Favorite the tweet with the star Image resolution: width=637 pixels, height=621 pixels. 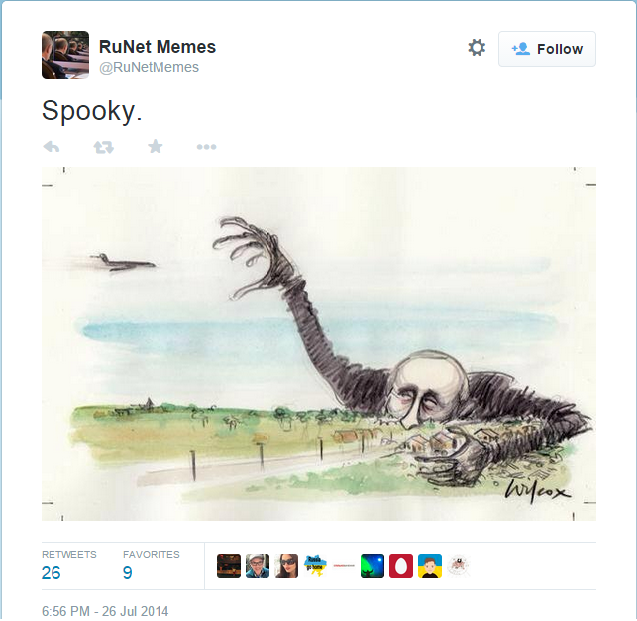tap(155, 147)
